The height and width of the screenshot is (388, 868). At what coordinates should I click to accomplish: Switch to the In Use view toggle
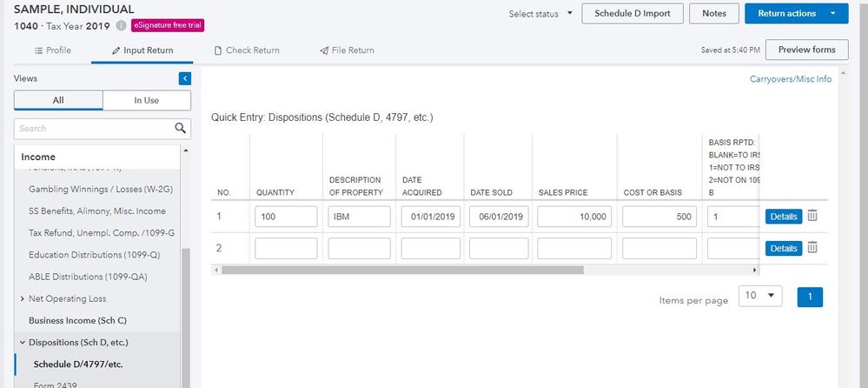pos(146,100)
